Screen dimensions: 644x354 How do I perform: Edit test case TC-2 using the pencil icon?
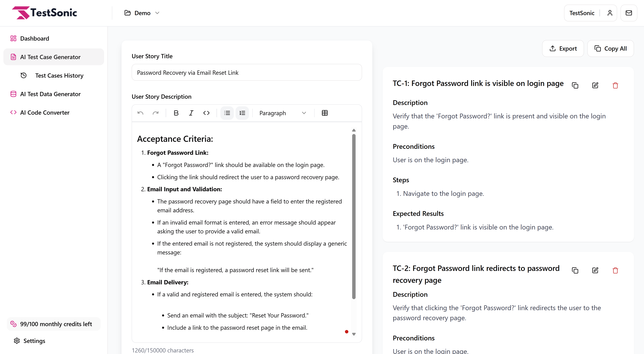595,270
